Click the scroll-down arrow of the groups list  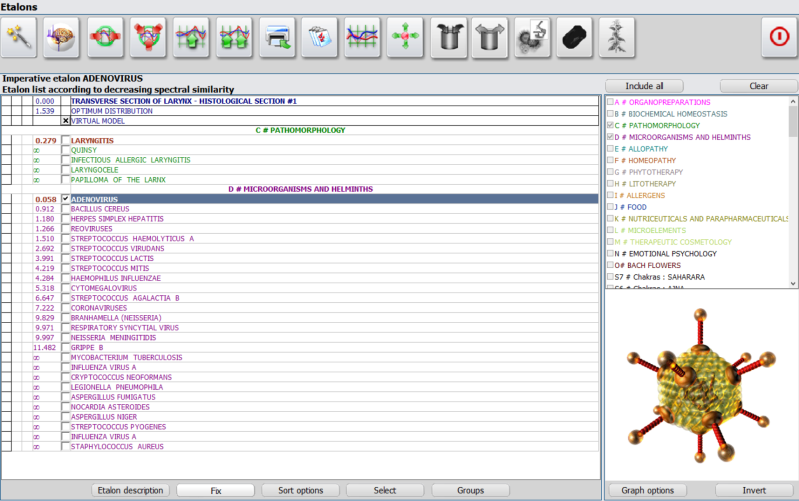pyautogui.click(x=793, y=284)
